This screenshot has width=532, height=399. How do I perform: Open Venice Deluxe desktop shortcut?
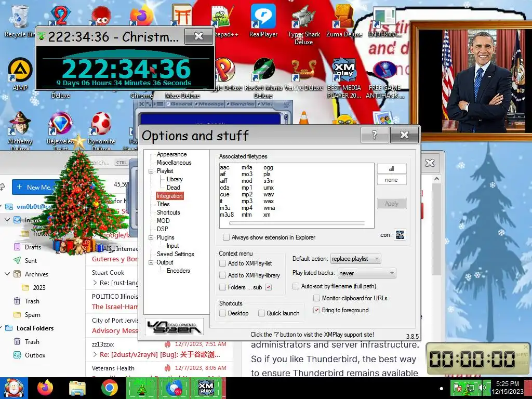(303, 75)
